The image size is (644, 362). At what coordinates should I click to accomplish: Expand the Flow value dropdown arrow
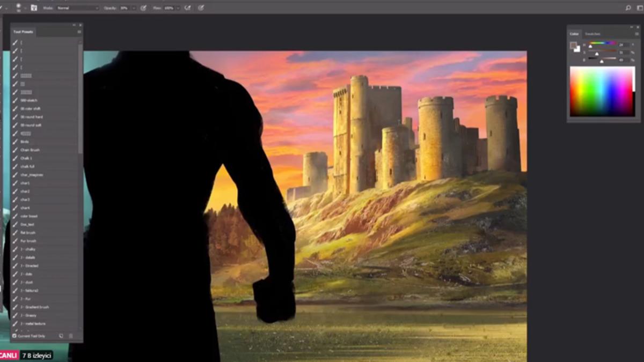tap(178, 8)
